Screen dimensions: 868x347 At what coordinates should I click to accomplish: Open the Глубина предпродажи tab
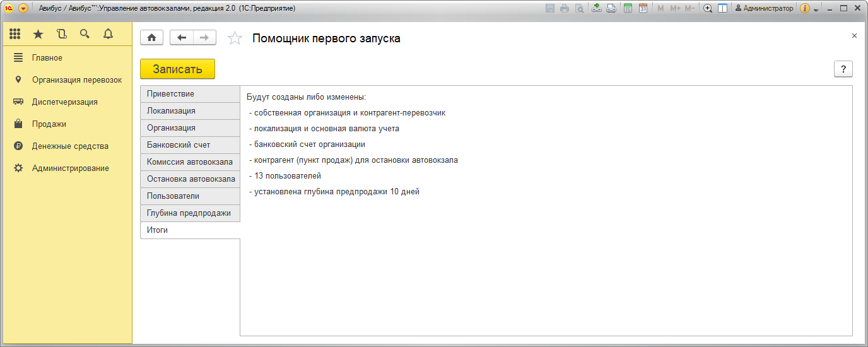[190, 213]
